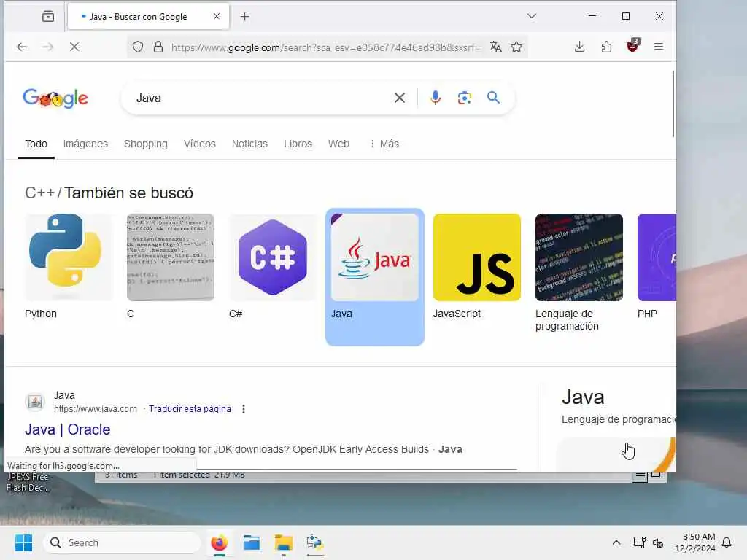Switch to the Vídeos tab
The image size is (747, 560).
click(x=200, y=144)
